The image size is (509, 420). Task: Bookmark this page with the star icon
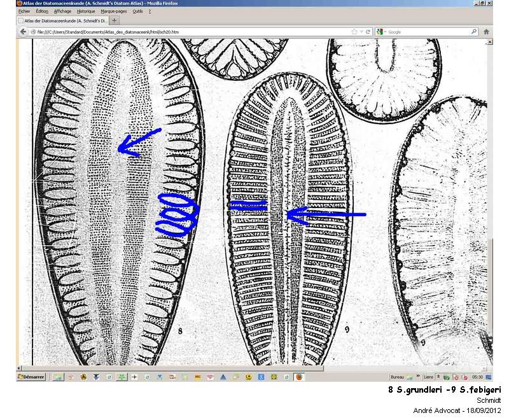point(354,31)
